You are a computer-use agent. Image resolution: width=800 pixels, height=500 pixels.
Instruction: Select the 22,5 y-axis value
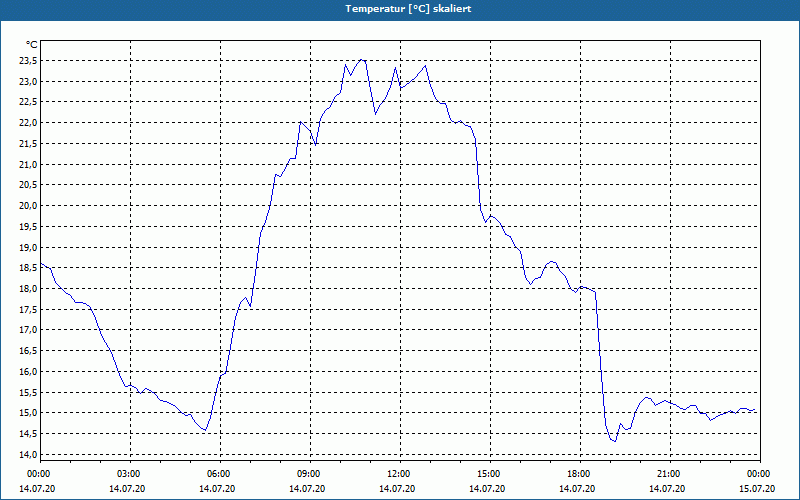pos(28,102)
